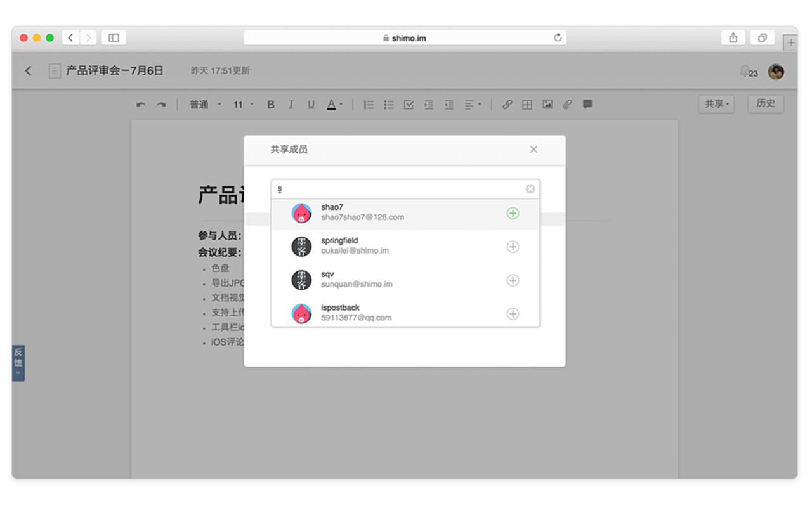Toggle italic formatting
Image resolution: width=812 pixels, height=506 pixels.
[291, 105]
